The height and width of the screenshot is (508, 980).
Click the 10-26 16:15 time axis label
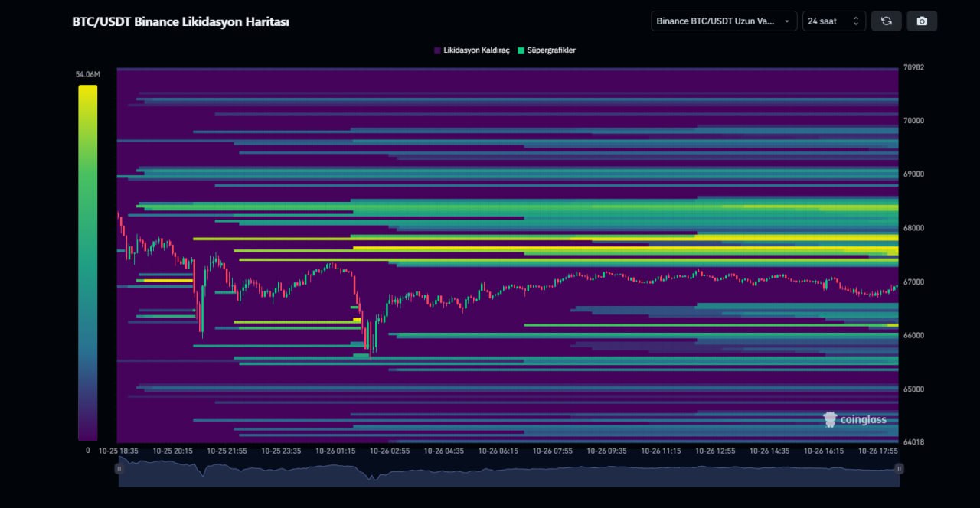(x=824, y=451)
